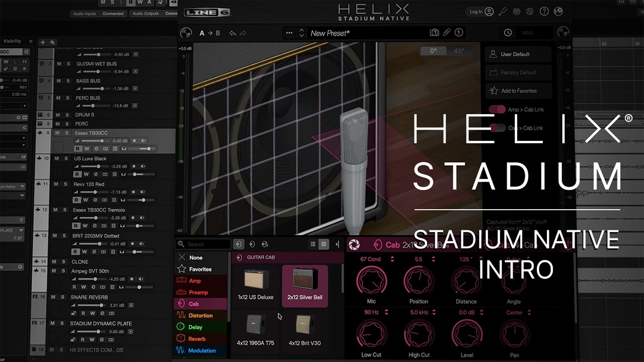Toggle the Cab > Cab Link switch
Screen dimensions: 644x362
point(497,128)
